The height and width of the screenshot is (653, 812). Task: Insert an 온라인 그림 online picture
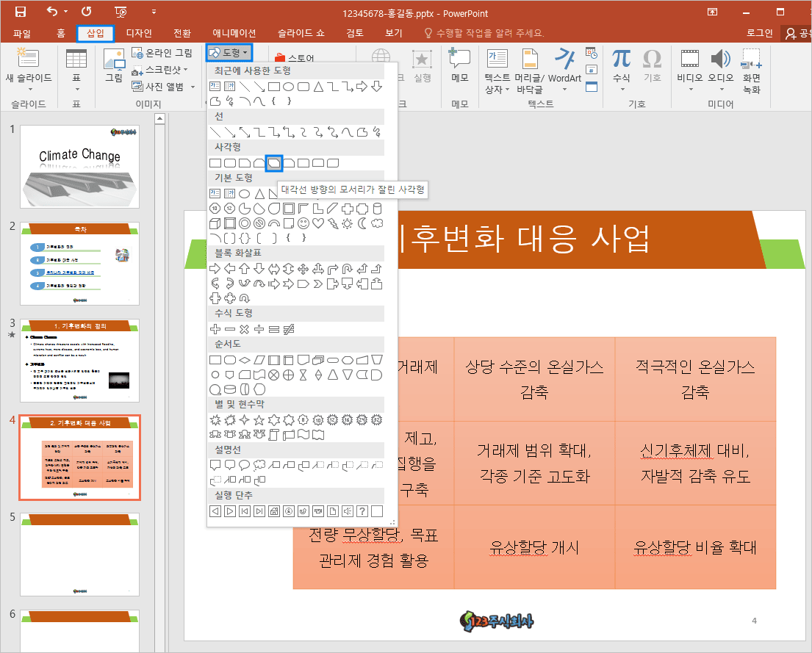pyautogui.click(x=162, y=53)
